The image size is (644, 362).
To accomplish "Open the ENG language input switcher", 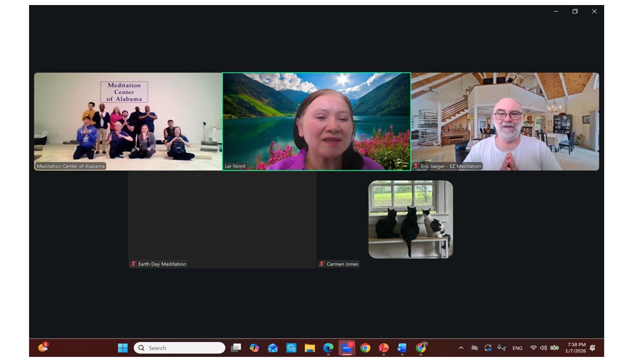I will 517,348.
